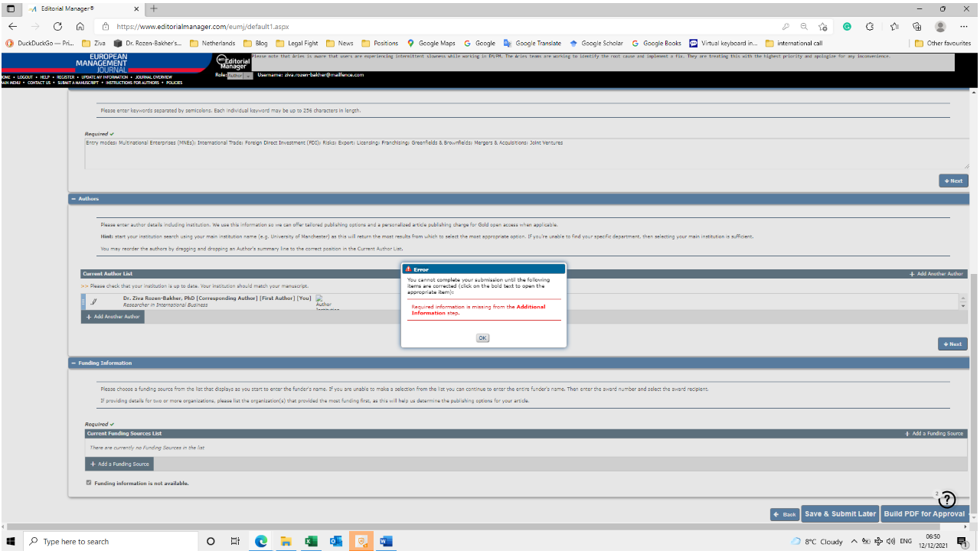
Task: Click the Build PDF for Approval button
Action: [924, 514]
